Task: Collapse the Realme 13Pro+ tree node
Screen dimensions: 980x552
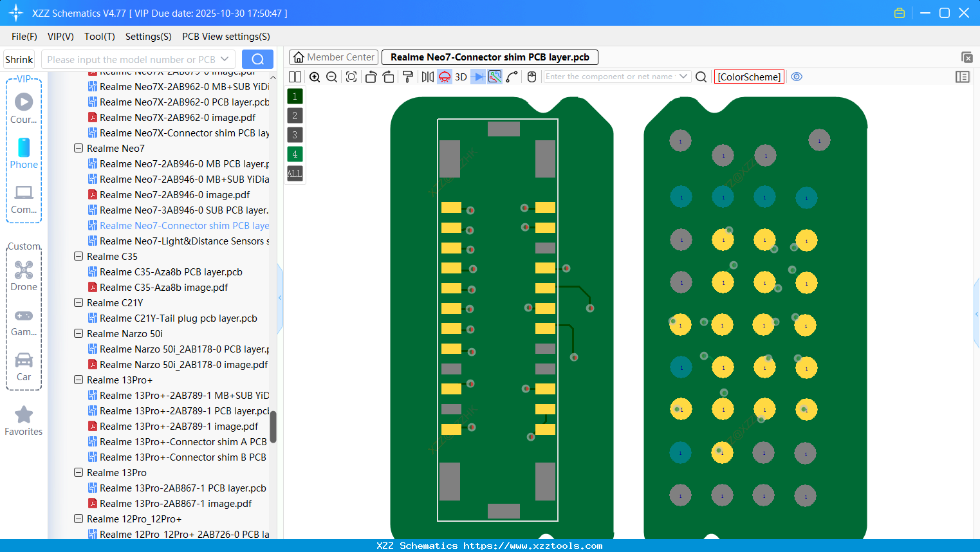Action: 79,380
